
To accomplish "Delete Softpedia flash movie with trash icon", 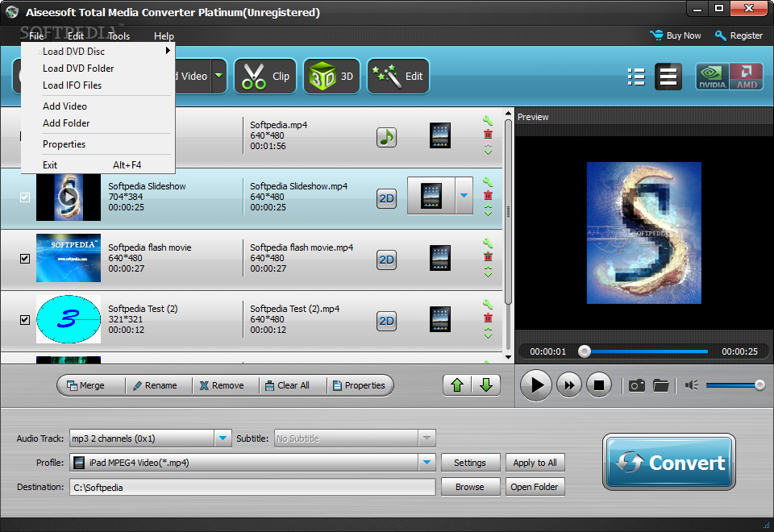I will [488, 256].
